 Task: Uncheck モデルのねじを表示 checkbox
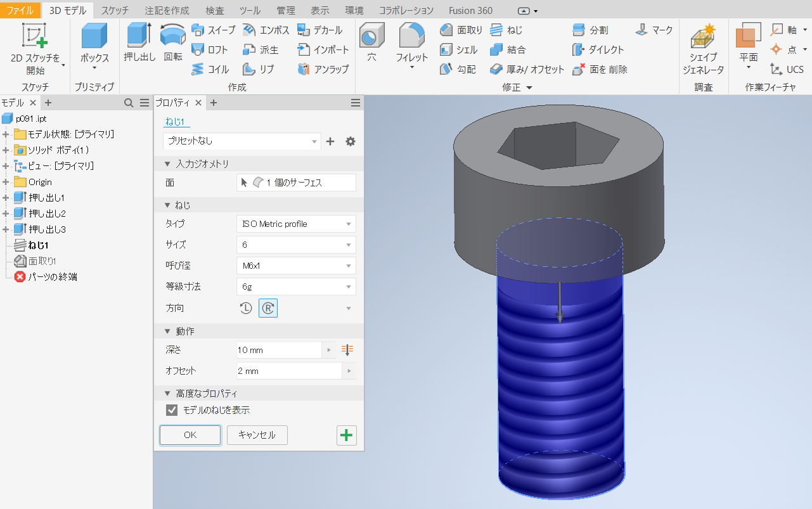click(171, 409)
